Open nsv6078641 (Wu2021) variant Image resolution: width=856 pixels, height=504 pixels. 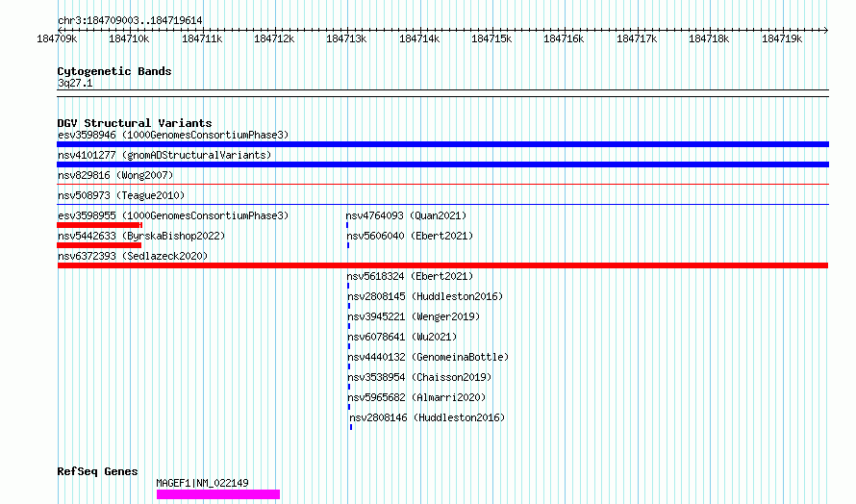[402, 337]
